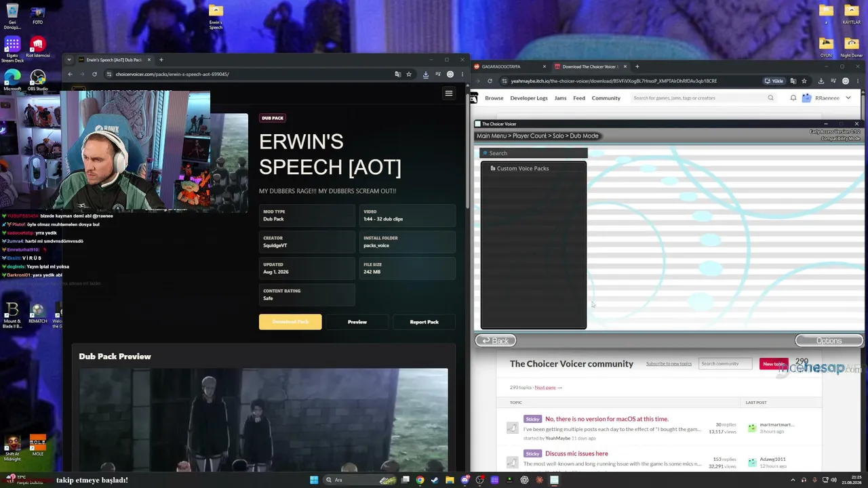Click the Search box in The Choicer Voicer
Image resolution: width=868 pixels, height=488 pixels.
click(534, 153)
